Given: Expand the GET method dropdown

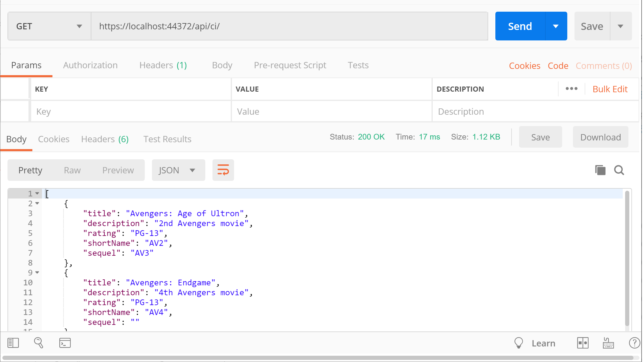Looking at the screenshot, I should [x=78, y=27].
